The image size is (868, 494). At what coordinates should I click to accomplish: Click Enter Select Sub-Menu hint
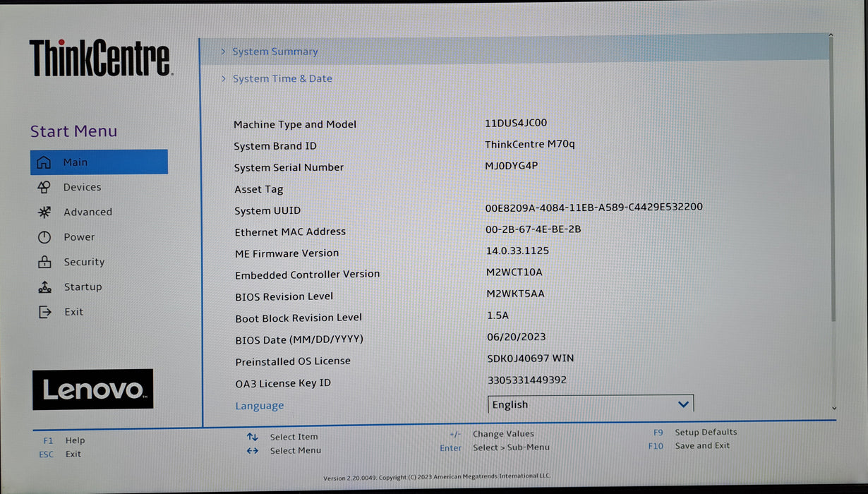[495, 447]
